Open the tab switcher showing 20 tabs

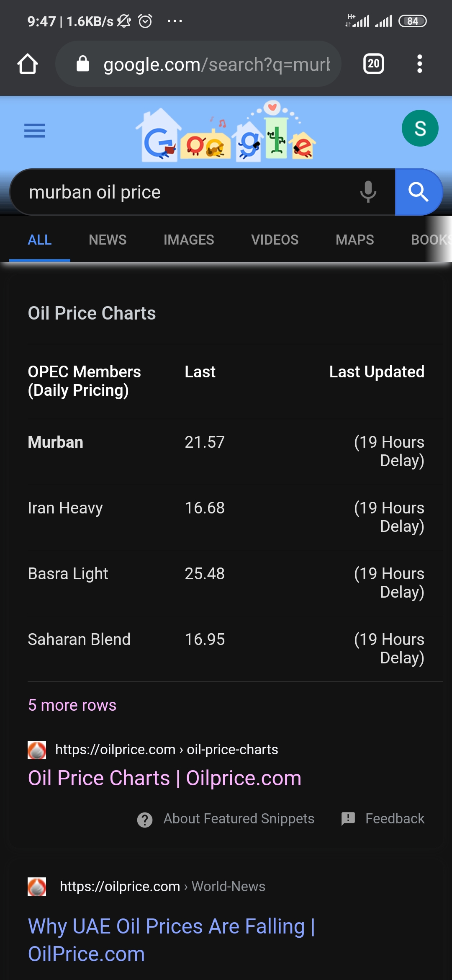click(x=373, y=64)
